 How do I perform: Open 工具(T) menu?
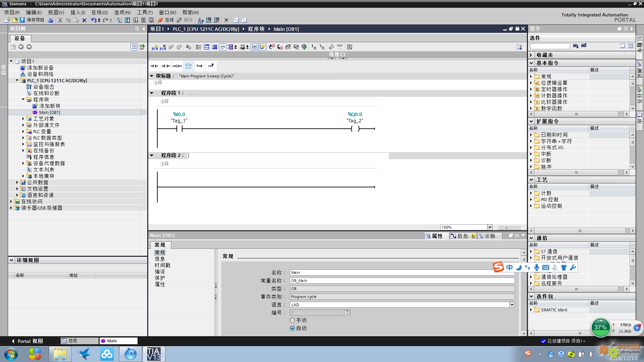(145, 12)
